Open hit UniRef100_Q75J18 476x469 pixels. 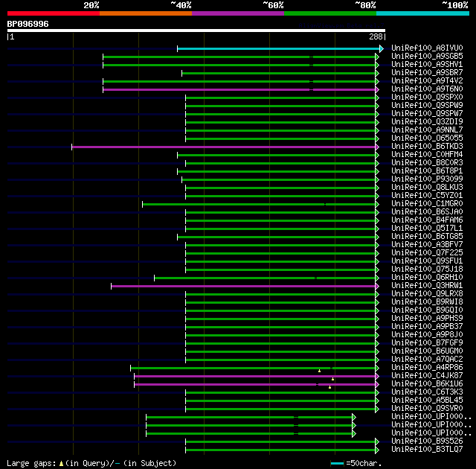point(427,269)
